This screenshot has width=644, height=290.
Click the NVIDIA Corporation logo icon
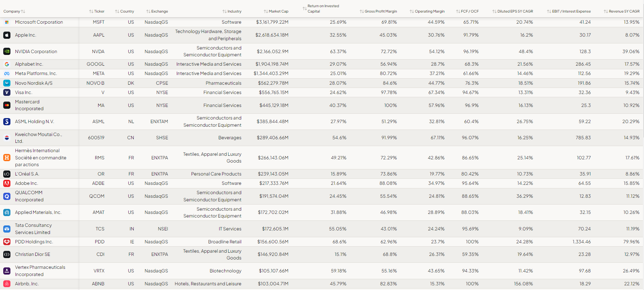click(7, 51)
